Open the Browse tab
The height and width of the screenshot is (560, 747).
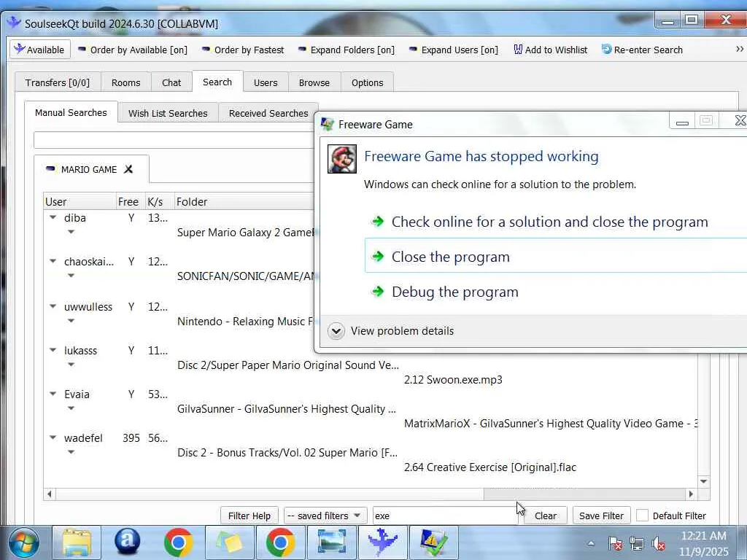click(314, 82)
